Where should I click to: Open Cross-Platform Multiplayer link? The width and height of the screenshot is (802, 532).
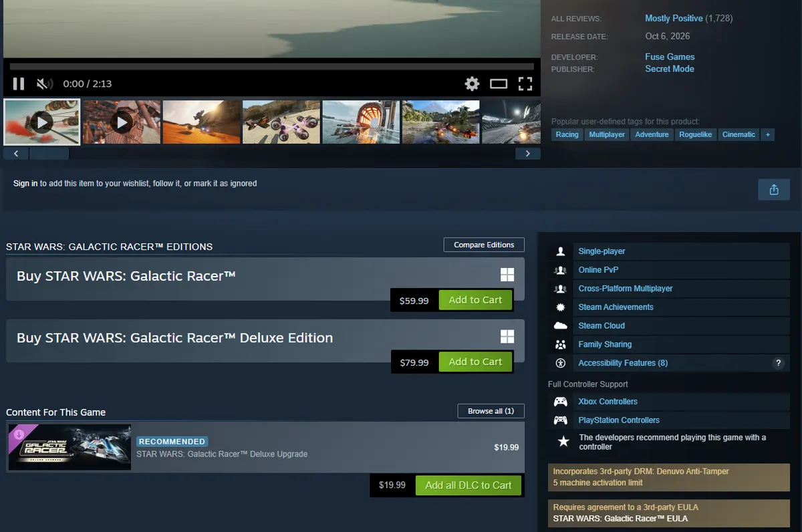tap(626, 289)
